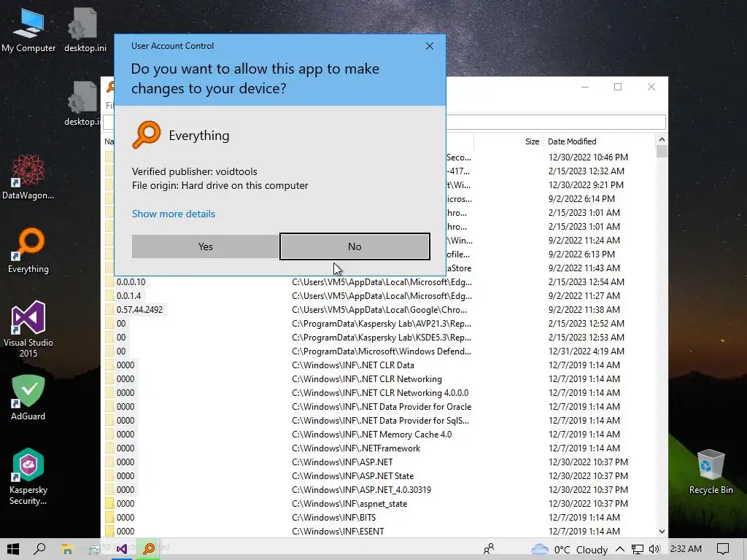Image resolution: width=747 pixels, height=560 pixels.
Task: Switch to Visual Studio in the taskbar
Action: [x=122, y=549]
